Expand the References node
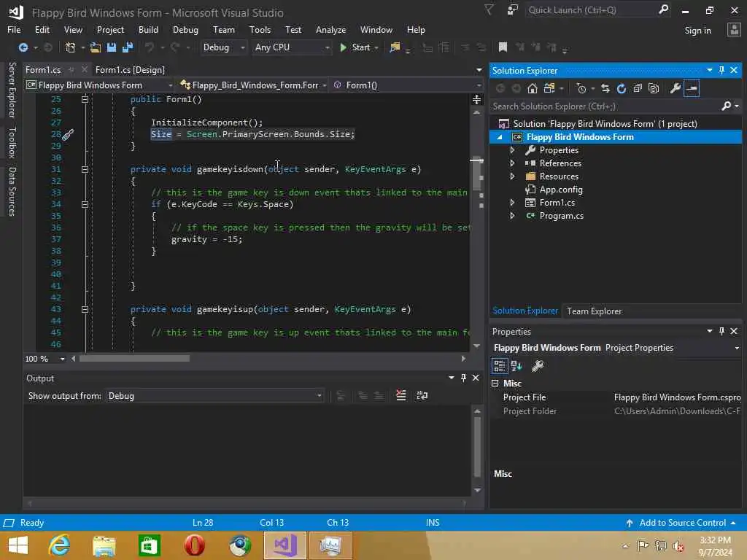Image resolution: width=747 pixels, height=560 pixels. click(x=512, y=163)
